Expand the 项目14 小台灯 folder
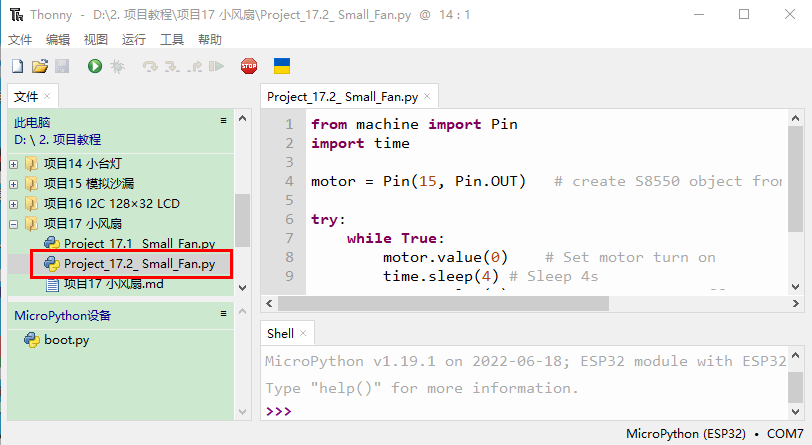The height and width of the screenshot is (445, 812). pos(14,164)
